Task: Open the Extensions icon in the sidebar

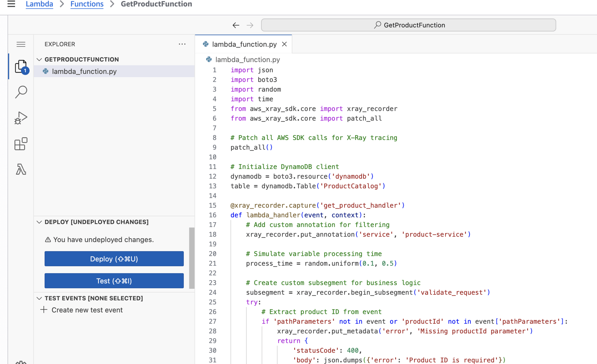Action: click(21, 144)
